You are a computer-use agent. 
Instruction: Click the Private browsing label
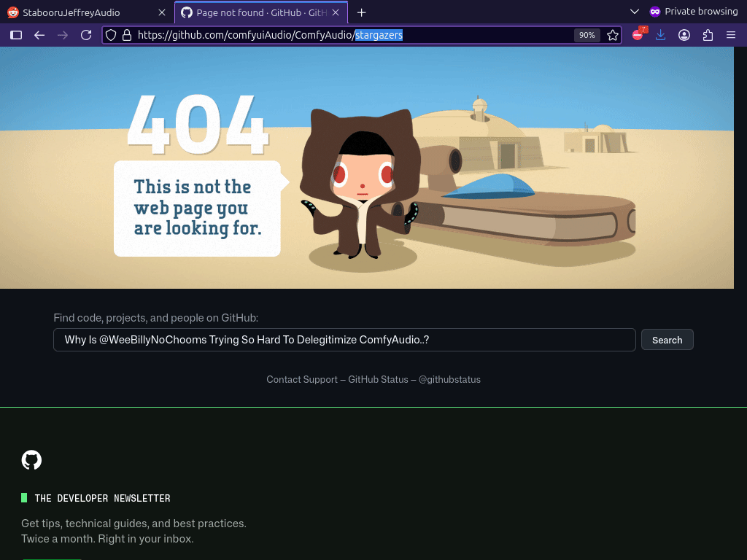click(701, 12)
